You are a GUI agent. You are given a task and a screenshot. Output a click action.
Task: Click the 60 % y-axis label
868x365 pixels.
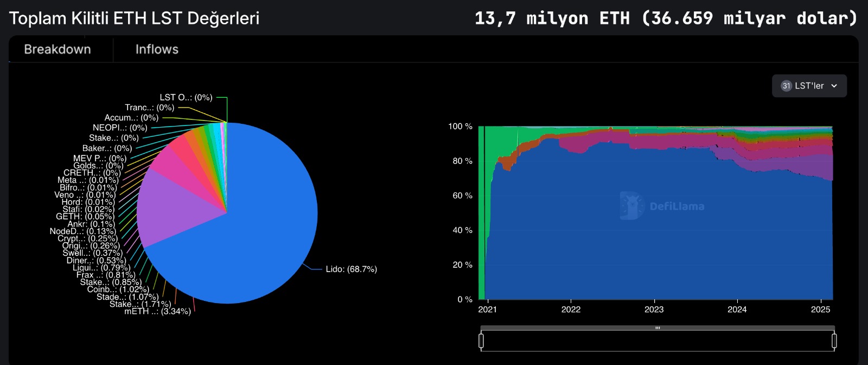(462, 196)
